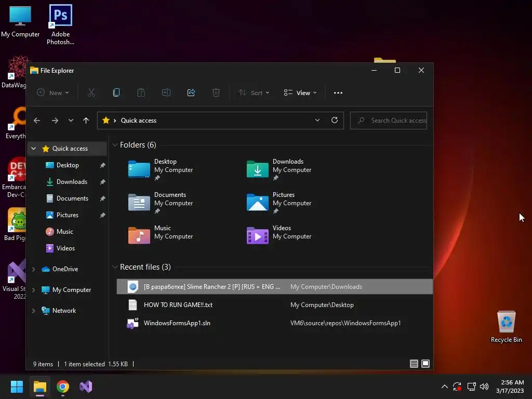The width and height of the screenshot is (532, 399).
Task: Open the See more ellipsis menu
Action: [x=338, y=92]
